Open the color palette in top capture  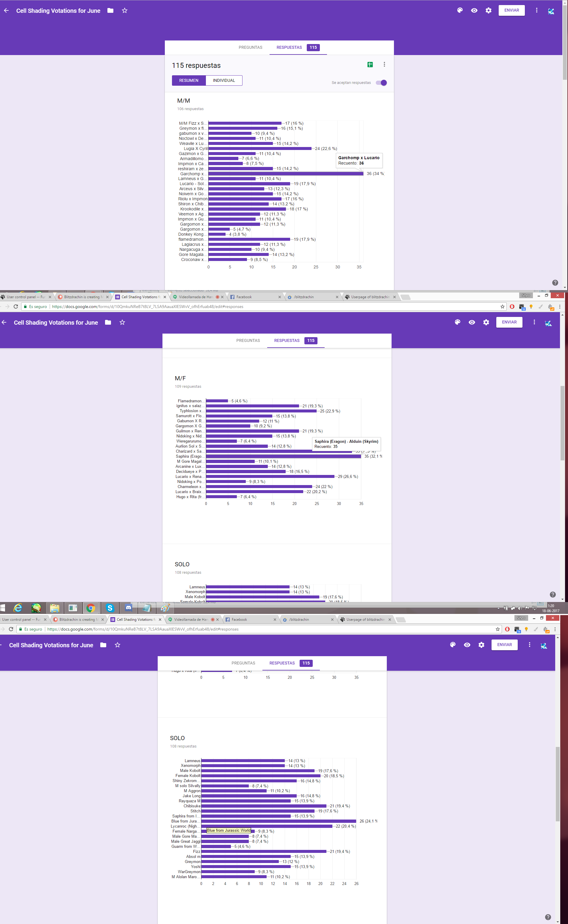coord(460,10)
